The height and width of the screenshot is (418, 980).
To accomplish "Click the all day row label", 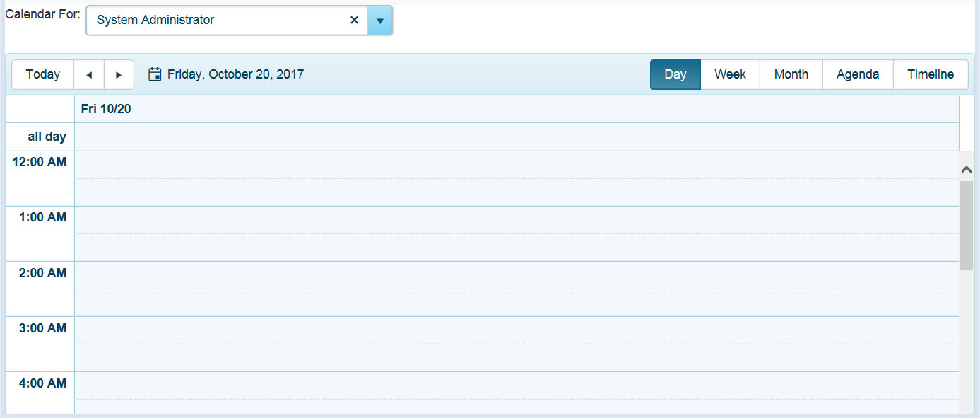I will (x=47, y=136).
